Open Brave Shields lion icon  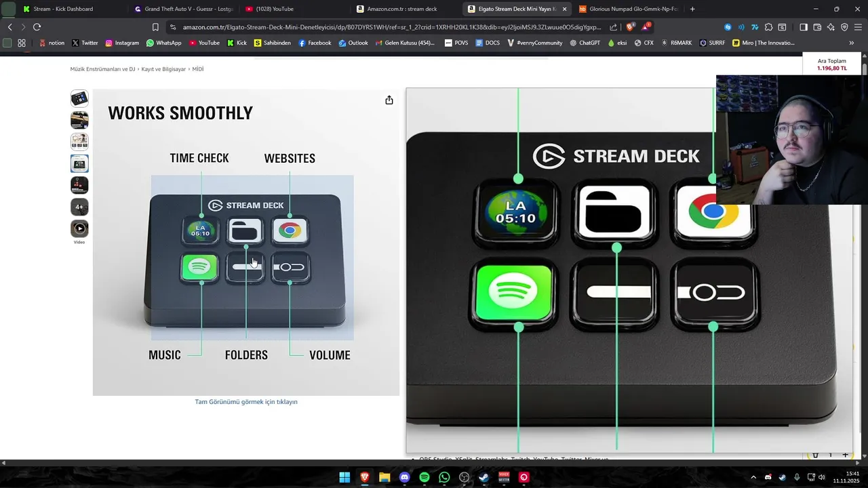[x=630, y=27]
